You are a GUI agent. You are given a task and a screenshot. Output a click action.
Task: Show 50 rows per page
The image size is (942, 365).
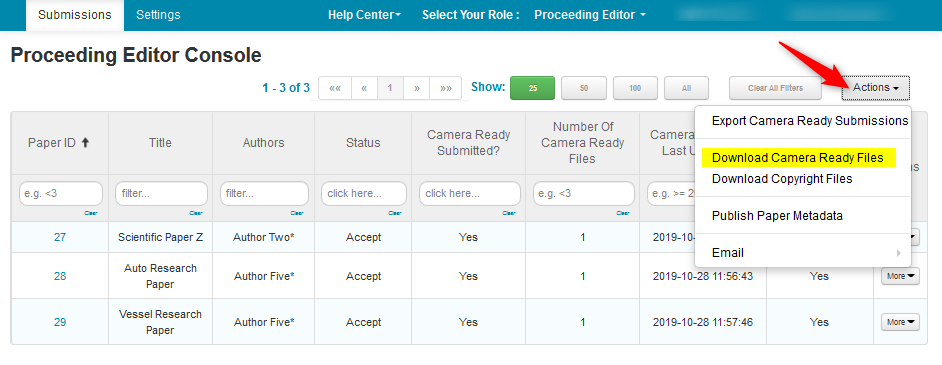[x=584, y=88]
